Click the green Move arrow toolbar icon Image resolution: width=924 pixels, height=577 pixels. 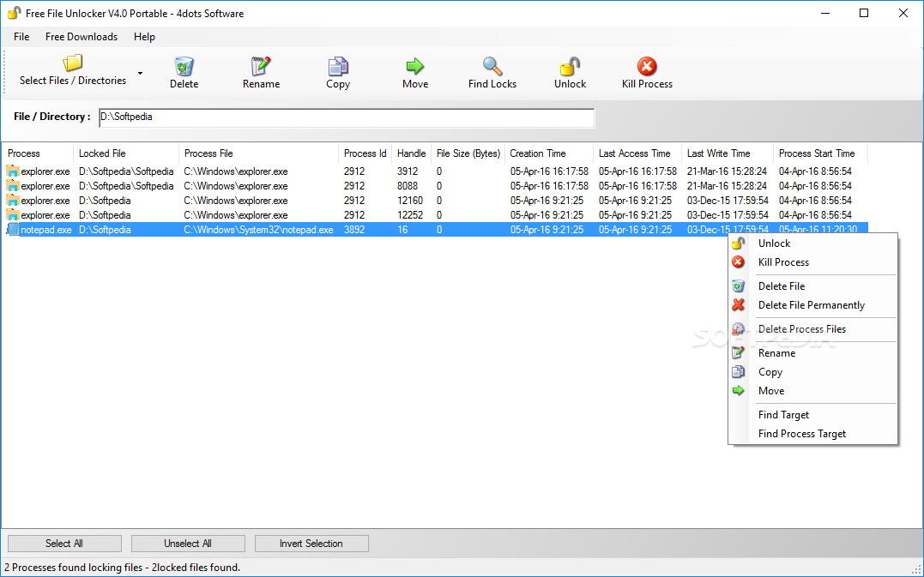[x=415, y=66]
